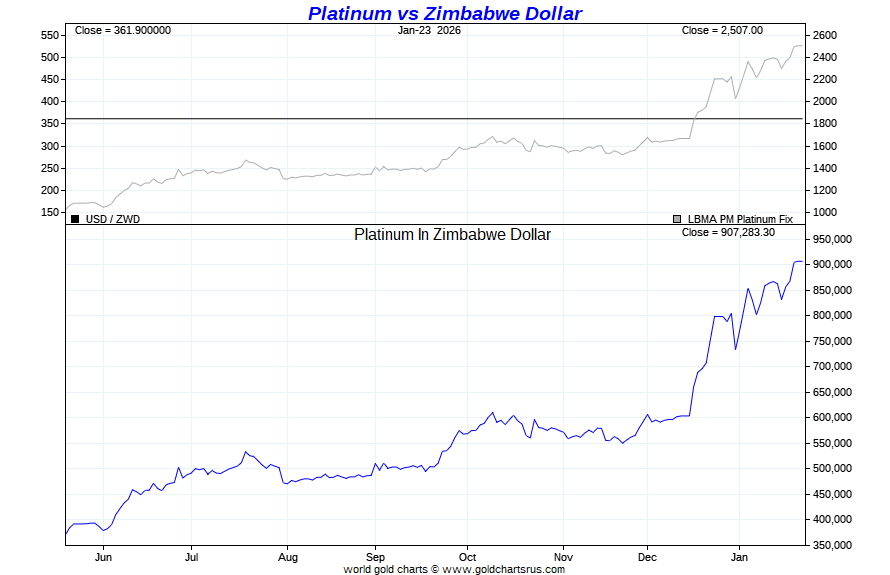
Task: Click the 'LBMA PM Platinum Fix' legend text
Action: click(x=740, y=218)
